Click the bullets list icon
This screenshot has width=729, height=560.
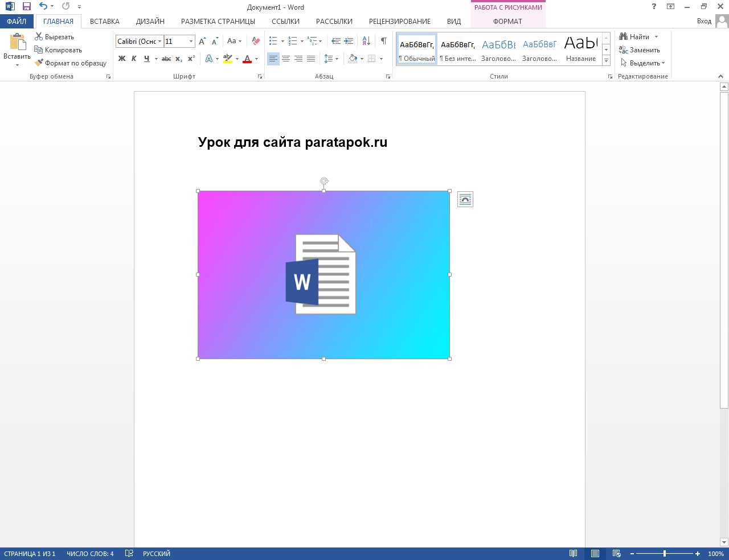(273, 41)
